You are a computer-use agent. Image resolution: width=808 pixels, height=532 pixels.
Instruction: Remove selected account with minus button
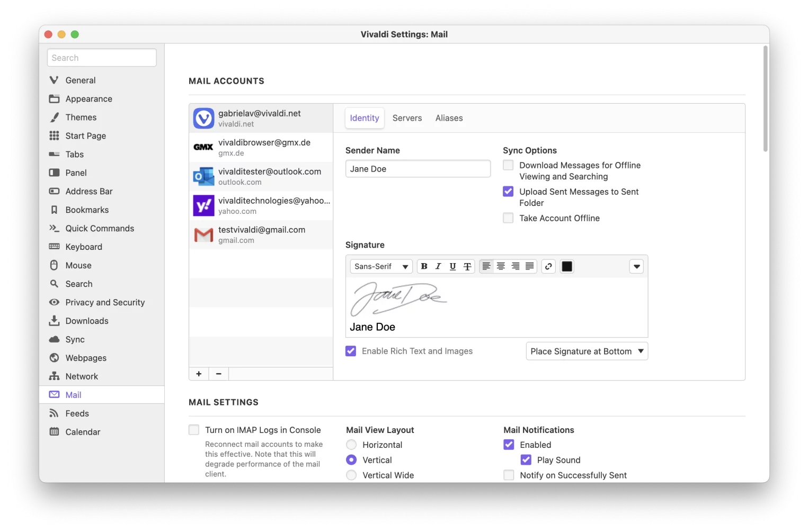218,374
